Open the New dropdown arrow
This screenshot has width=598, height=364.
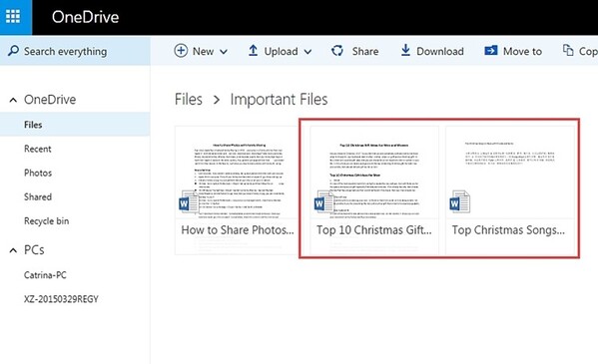click(224, 52)
